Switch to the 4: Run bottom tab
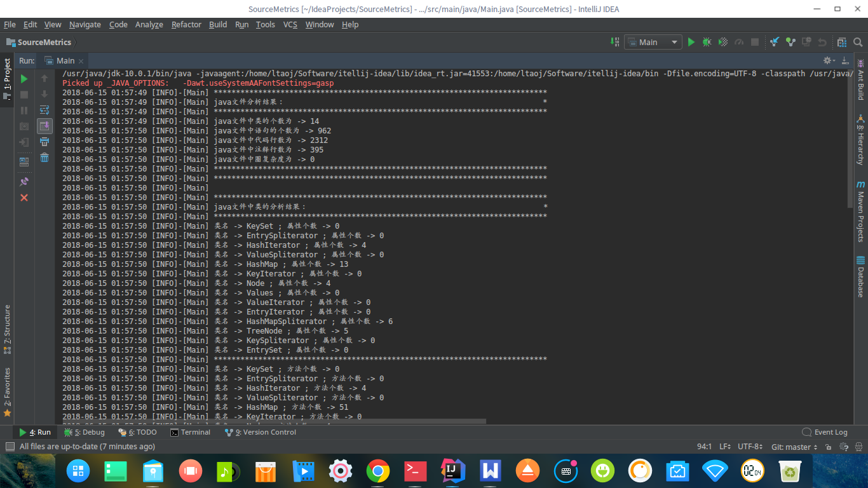Screen dimensions: 868x488 pos(35,432)
